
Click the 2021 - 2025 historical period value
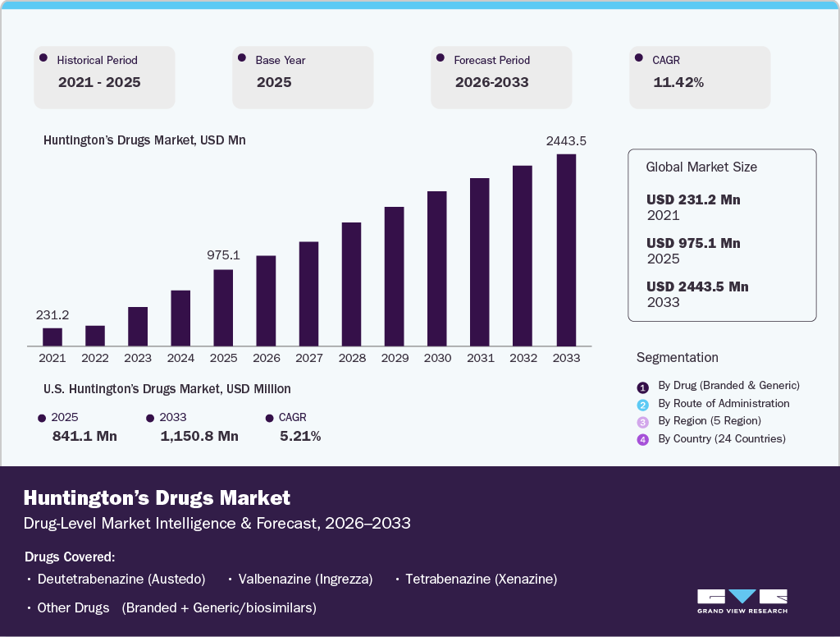99,82
